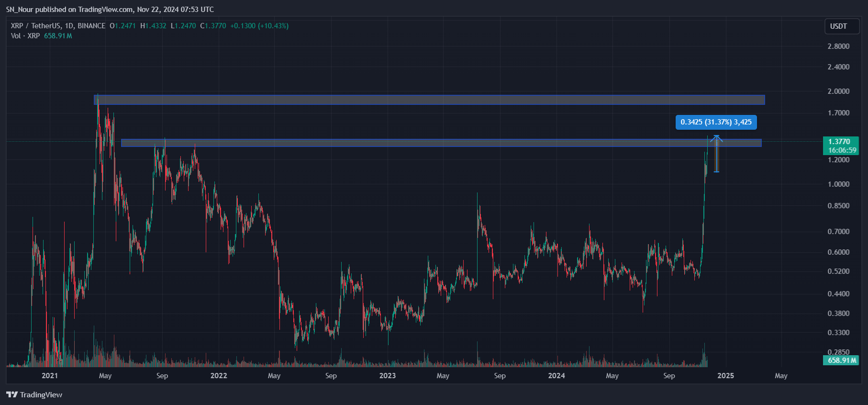Click the current price label 1.3770
Image resolution: width=868 pixels, height=405 pixels.
click(841, 146)
